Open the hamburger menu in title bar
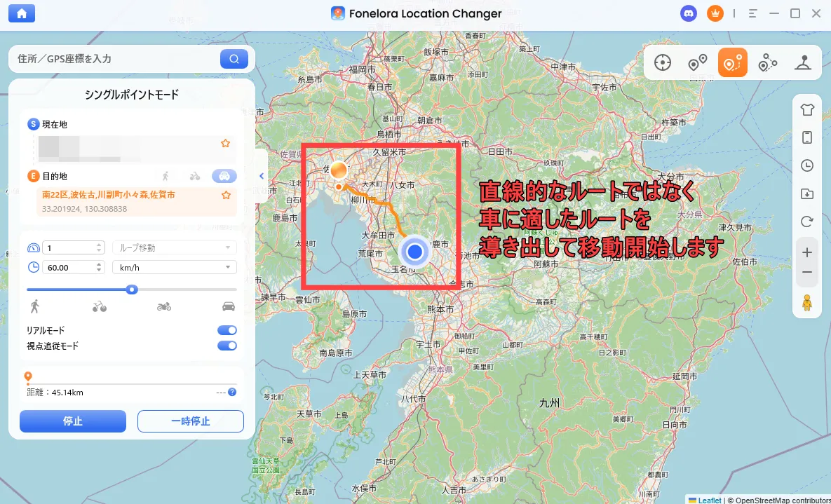Screen dimensions: 831x504 tap(752, 14)
